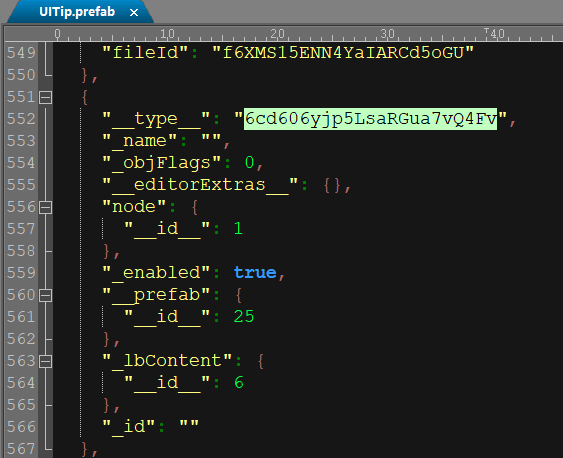The image size is (563, 458).
Task: Collapse the node block at line 556
Action: [45, 207]
